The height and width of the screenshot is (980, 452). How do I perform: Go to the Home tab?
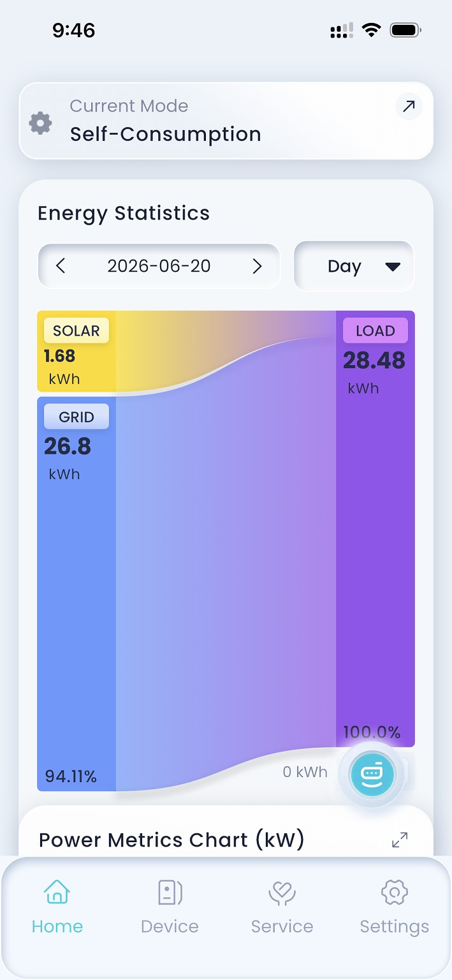tap(57, 907)
